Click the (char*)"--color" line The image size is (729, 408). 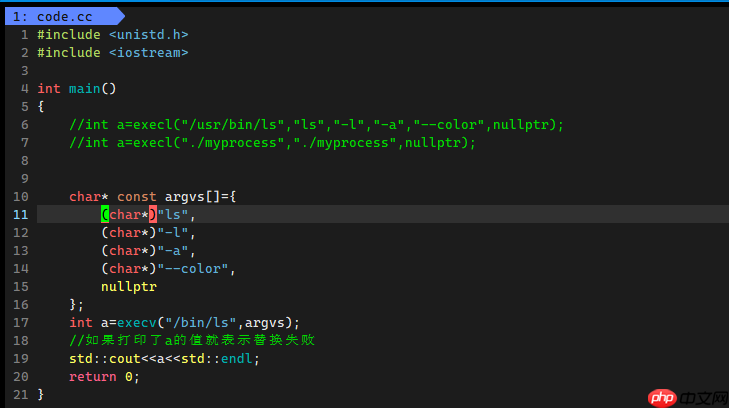tap(168, 269)
